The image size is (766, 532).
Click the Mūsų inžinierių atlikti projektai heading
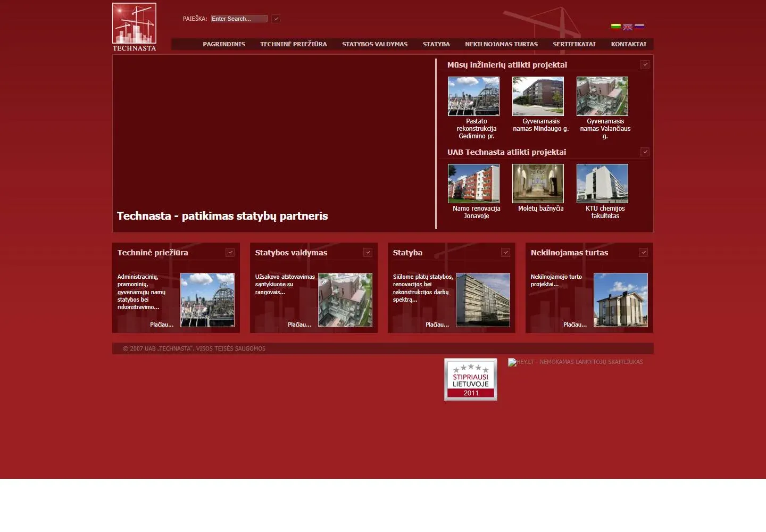pyautogui.click(x=507, y=65)
